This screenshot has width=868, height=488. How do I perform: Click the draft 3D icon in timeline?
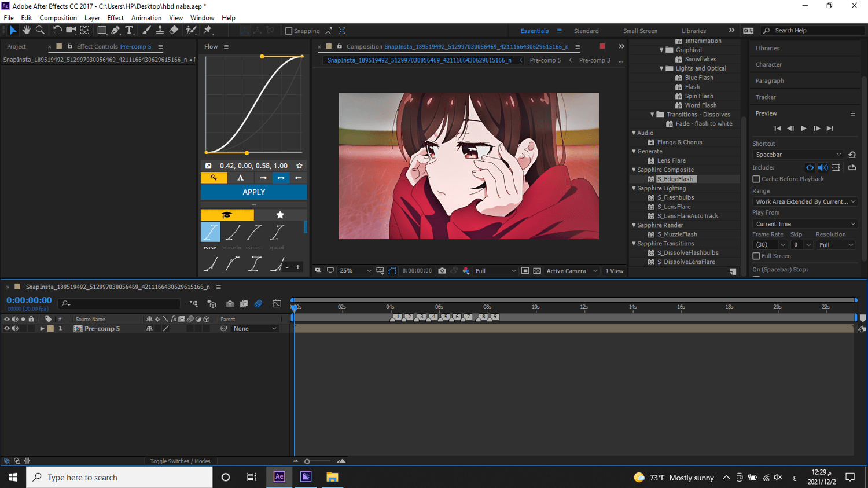click(x=212, y=303)
